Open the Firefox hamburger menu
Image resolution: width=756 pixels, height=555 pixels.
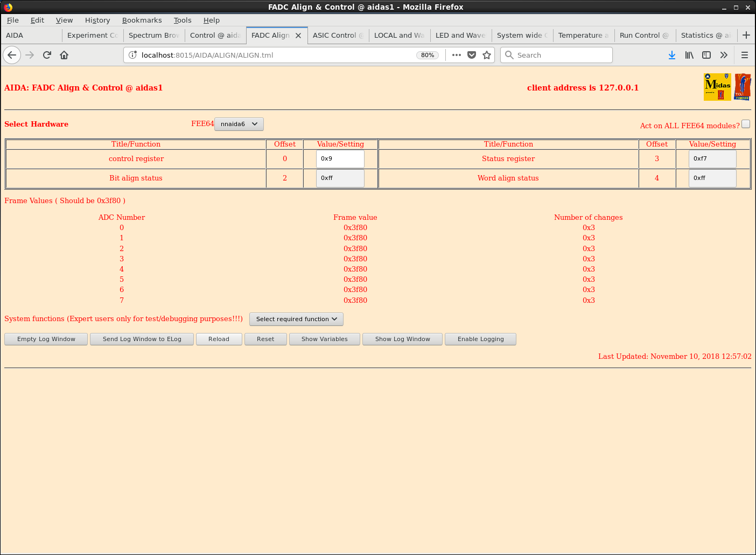[745, 55]
